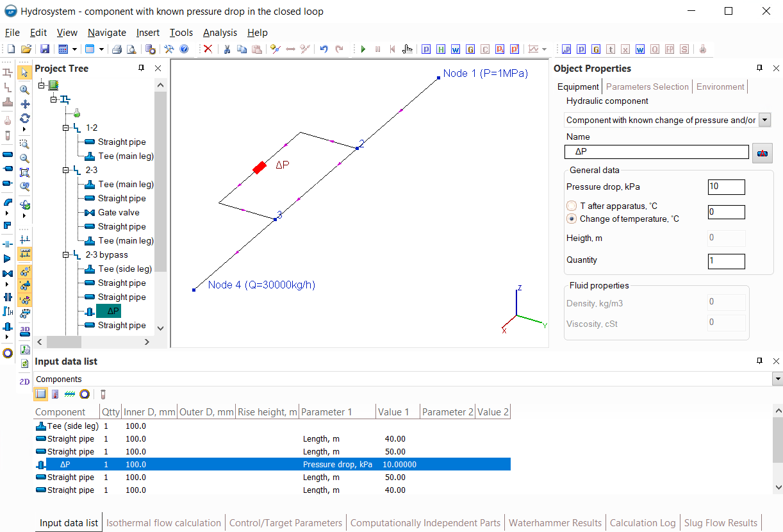The image size is (783, 532).
Task: Select the Pan tool in left toolbar
Action: point(24,104)
